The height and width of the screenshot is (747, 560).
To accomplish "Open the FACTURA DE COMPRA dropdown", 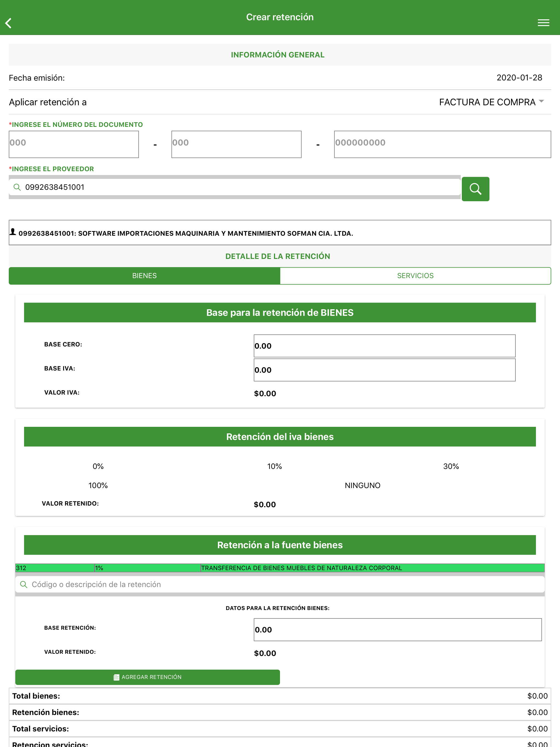I will pyautogui.click(x=491, y=102).
